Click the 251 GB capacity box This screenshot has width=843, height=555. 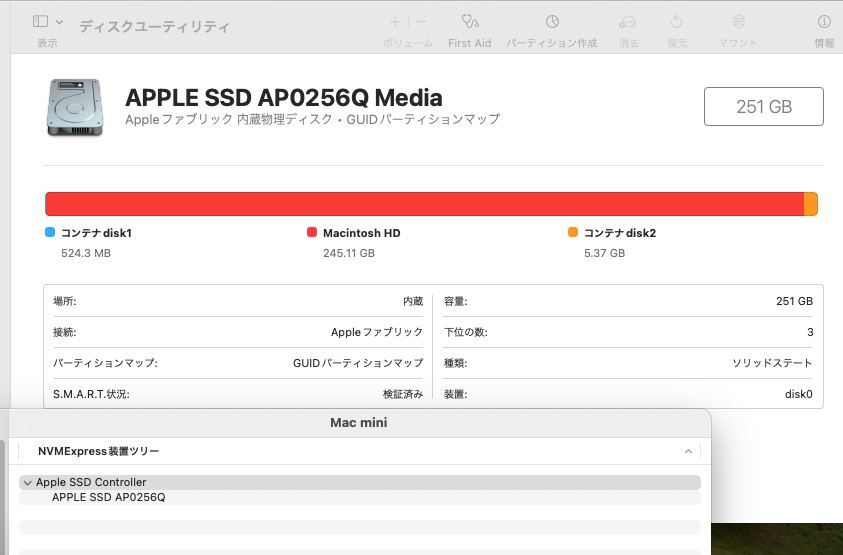(x=763, y=106)
